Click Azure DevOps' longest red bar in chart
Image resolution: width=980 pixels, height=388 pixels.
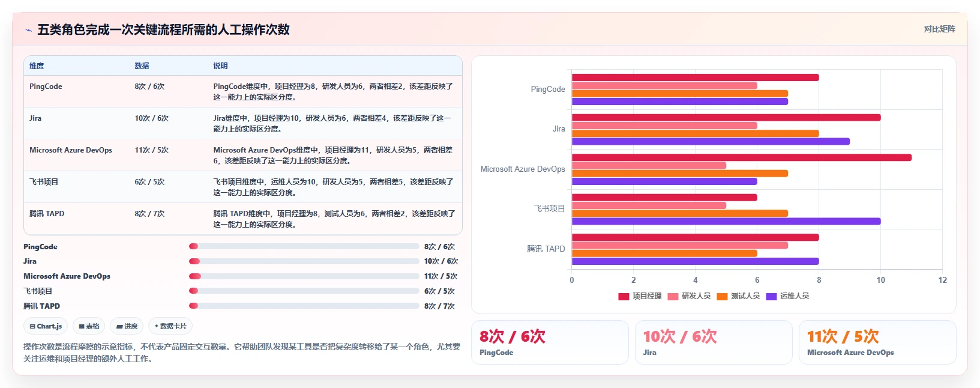pyautogui.click(x=741, y=157)
